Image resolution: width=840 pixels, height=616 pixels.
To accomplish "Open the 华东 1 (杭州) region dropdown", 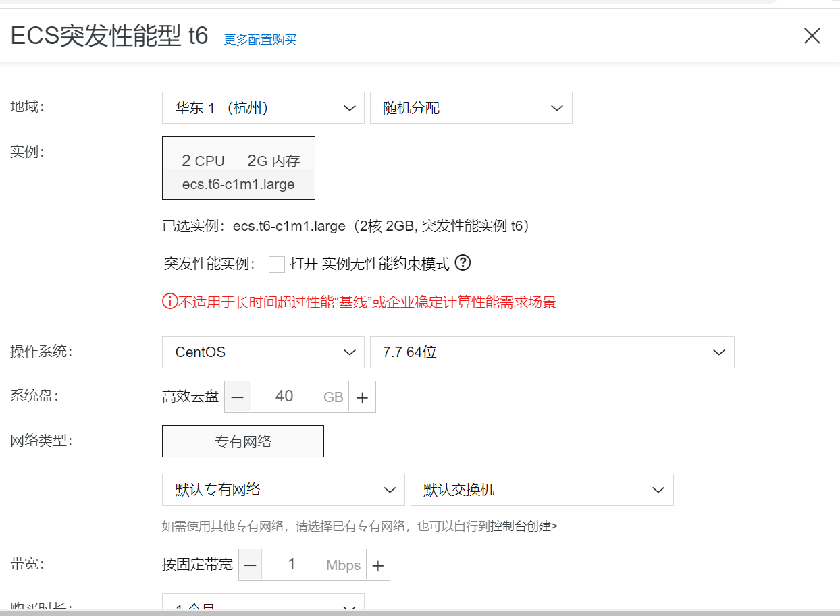I will coord(263,108).
